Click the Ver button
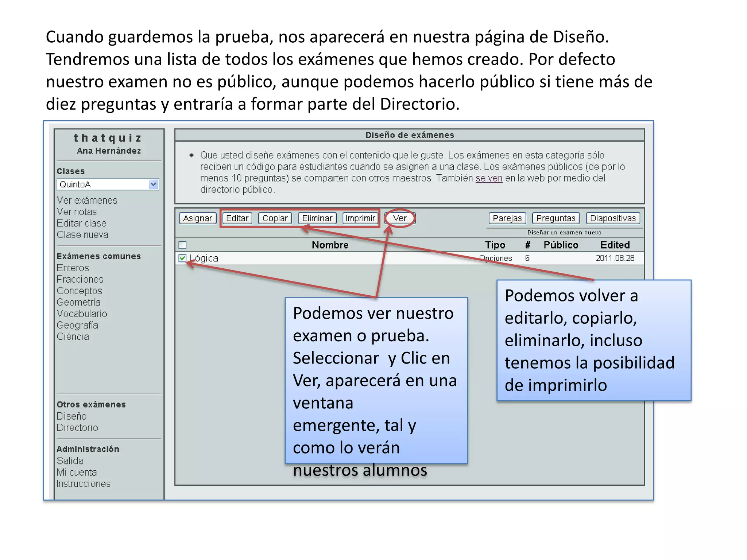 tap(400, 218)
